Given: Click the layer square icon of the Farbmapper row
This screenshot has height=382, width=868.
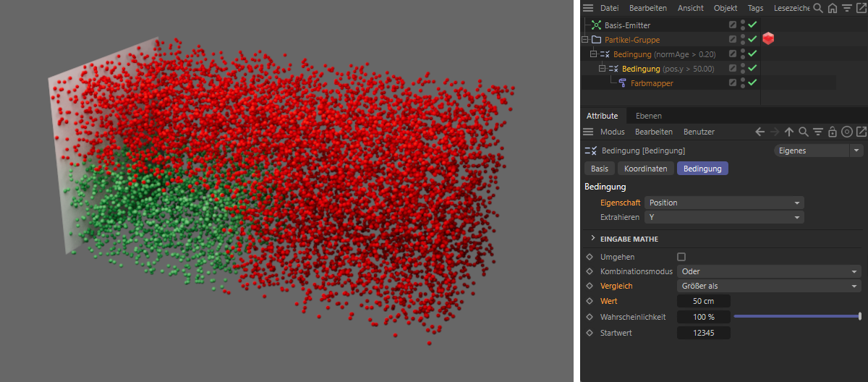Looking at the screenshot, I should pos(733,83).
